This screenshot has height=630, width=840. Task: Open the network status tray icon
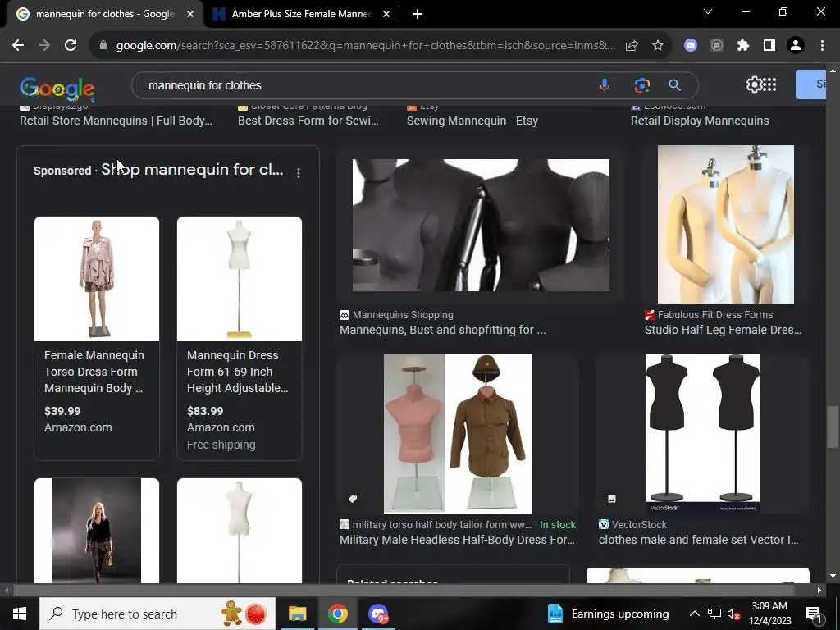(714, 614)
